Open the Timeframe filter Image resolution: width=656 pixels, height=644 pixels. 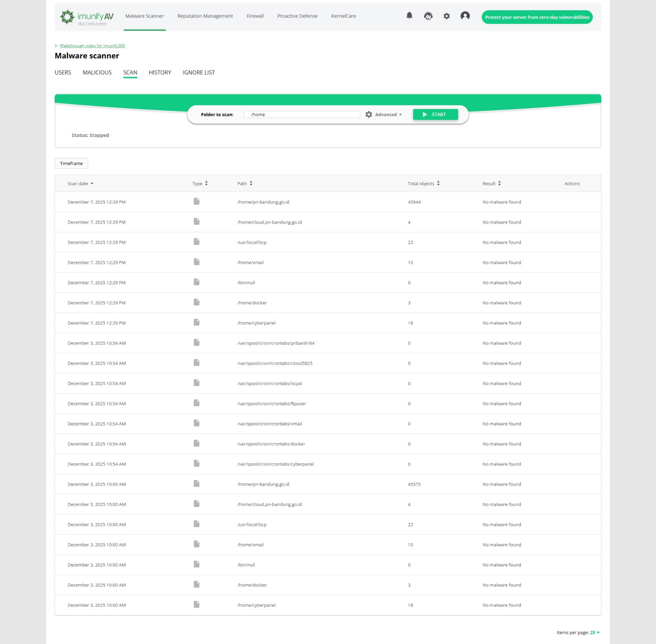(x=71, y=163)
